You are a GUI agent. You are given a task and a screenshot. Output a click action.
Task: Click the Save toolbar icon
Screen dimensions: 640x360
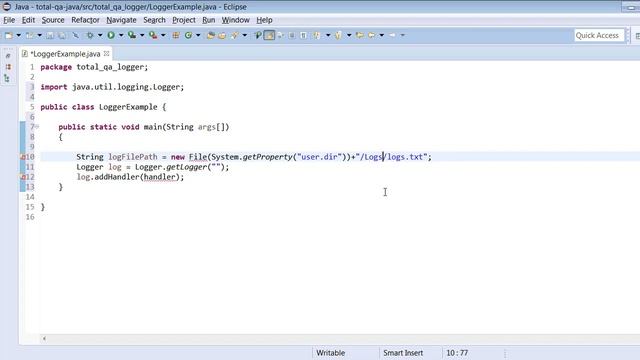pyautogui.click(x=50, y=36)
